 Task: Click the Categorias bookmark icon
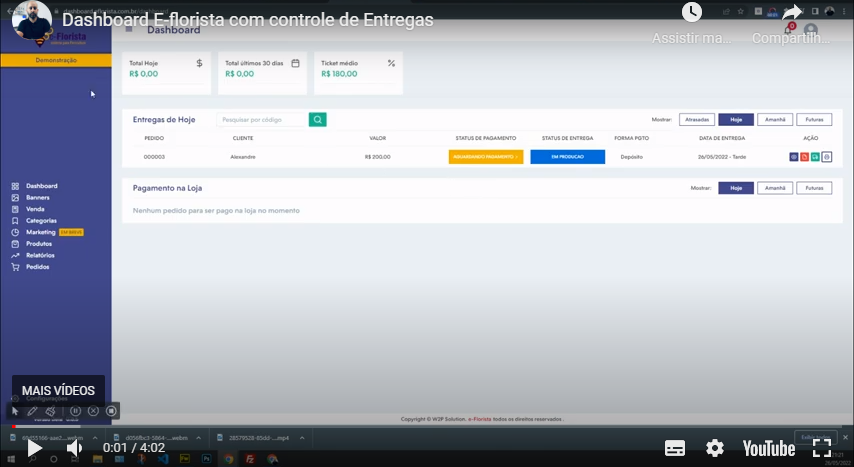[x=15, y=221]
